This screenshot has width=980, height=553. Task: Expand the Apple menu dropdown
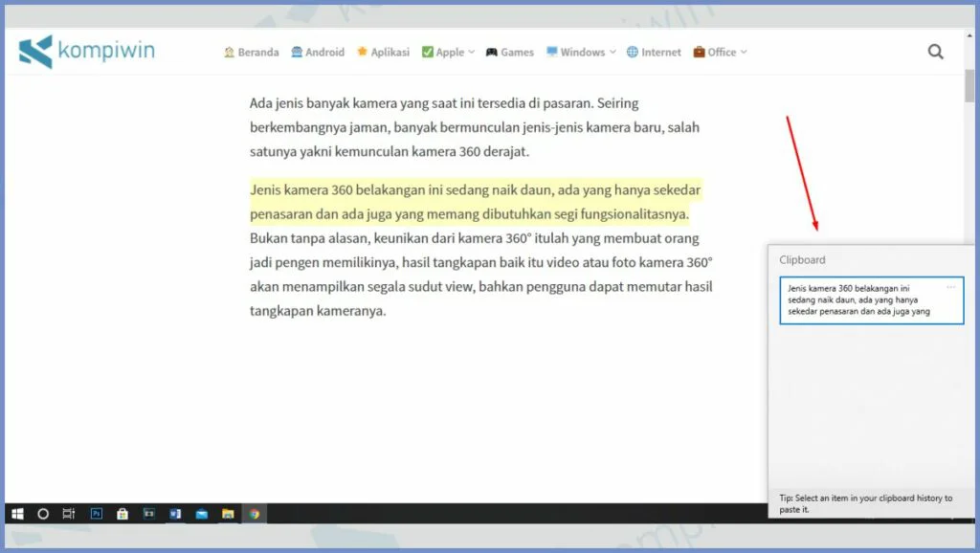click(448, 53)
